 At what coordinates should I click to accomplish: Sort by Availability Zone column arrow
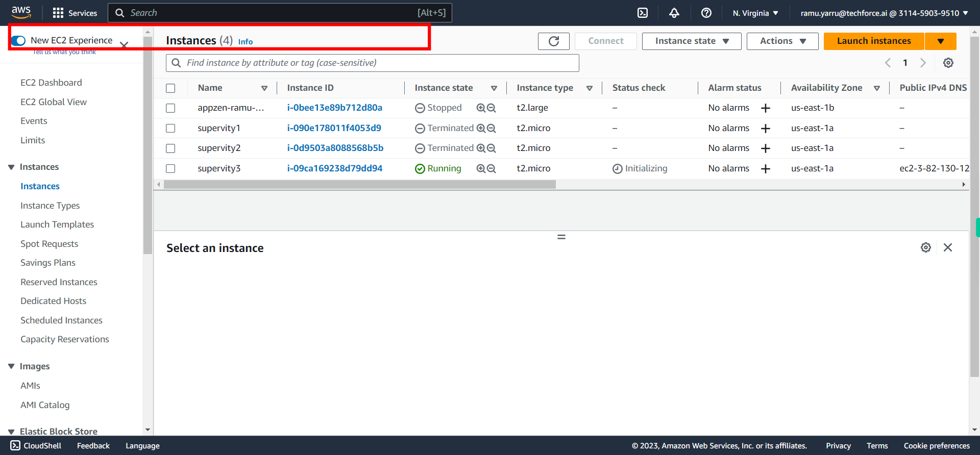877,88
